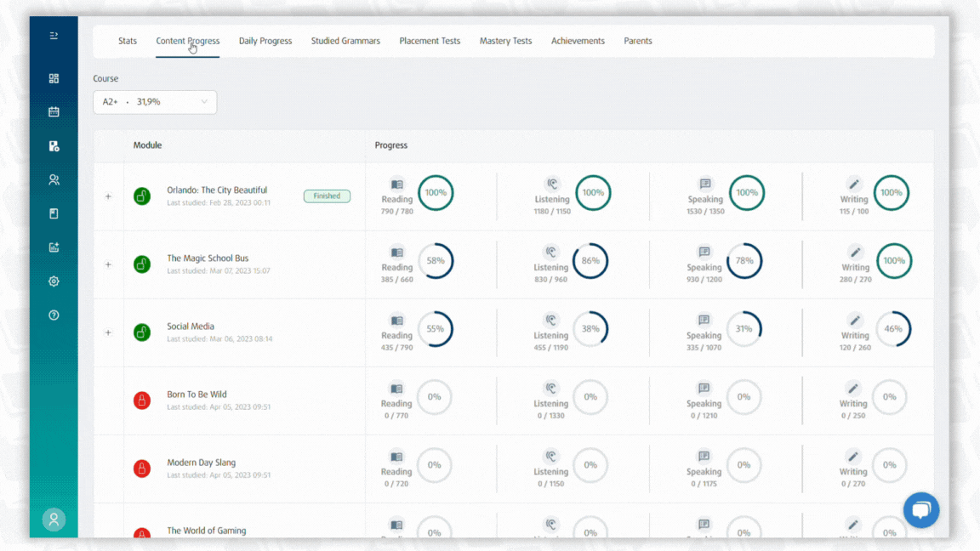Open the Studied Grammars tab

(345, 41)
